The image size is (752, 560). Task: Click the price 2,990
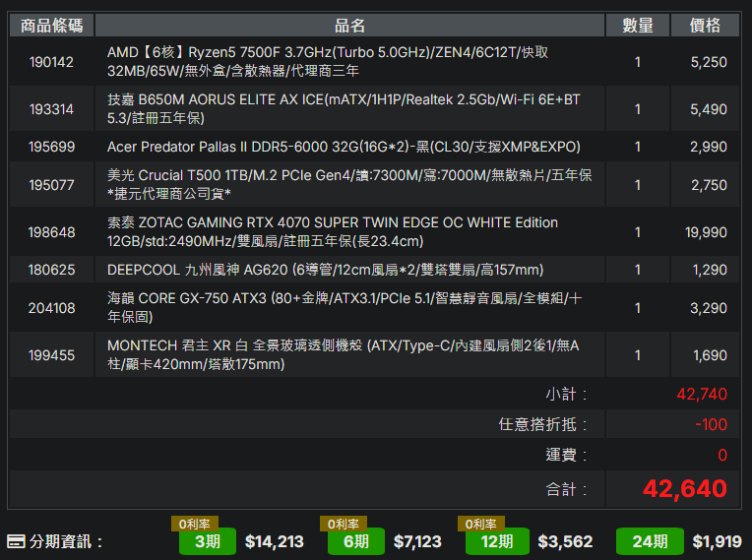tap(709, 147)
